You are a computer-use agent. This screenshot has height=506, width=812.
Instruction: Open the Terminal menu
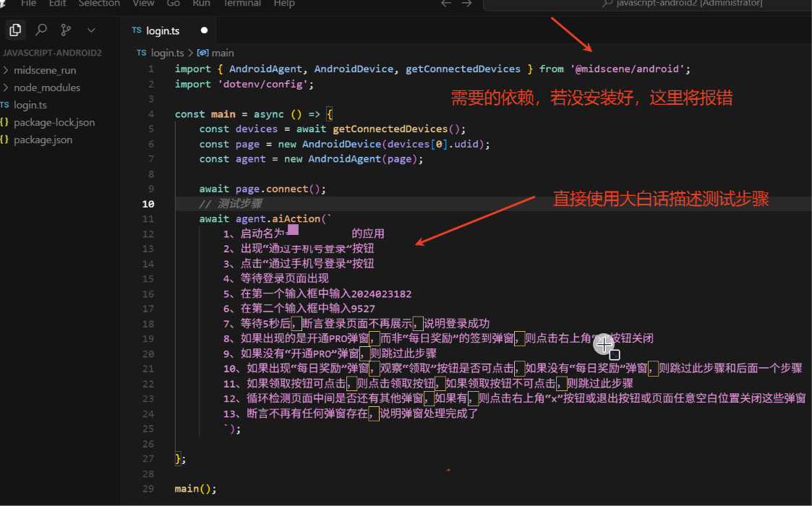pyautogui.click(x=242, y=4)
